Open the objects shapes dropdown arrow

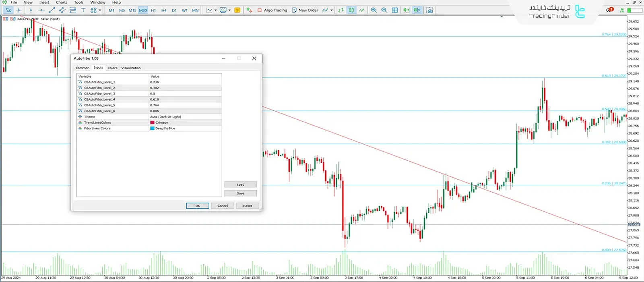100,10
